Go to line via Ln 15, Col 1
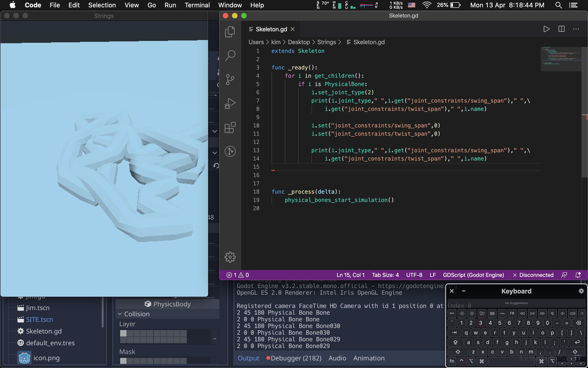Image resolution: width=588 pixels, height=368 pixels. (x=351, y=275)
